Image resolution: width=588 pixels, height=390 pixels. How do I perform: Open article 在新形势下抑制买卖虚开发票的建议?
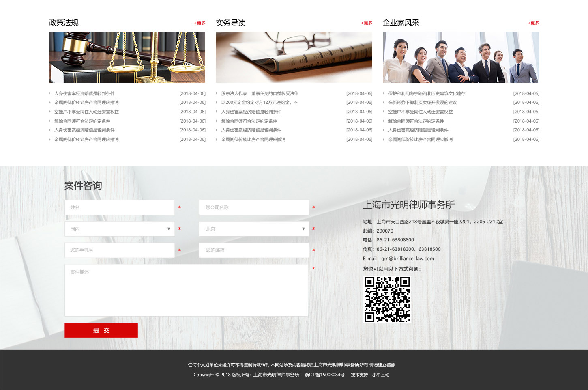(x=422, y=103)
